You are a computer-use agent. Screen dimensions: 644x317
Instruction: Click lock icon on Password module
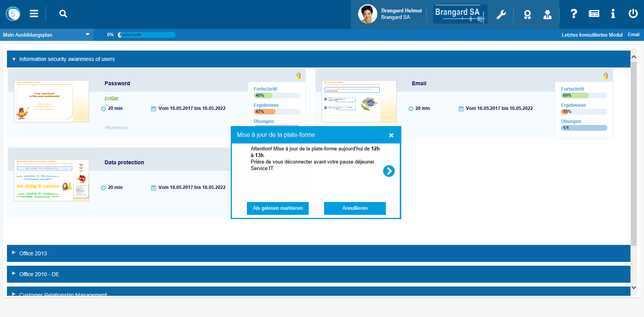(298, 76)
